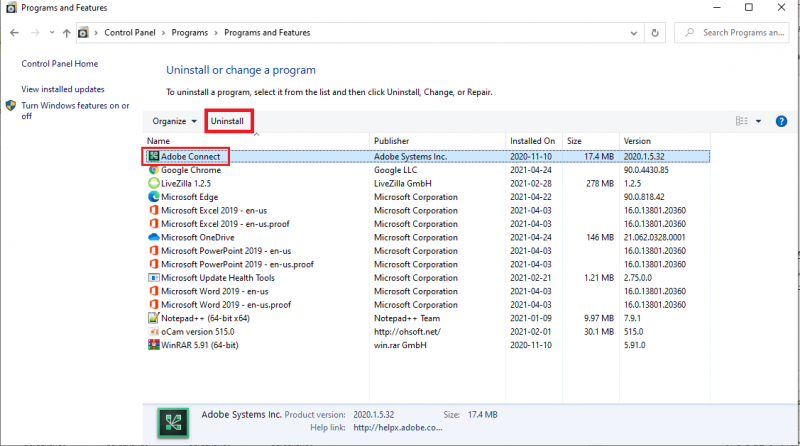This screenshot has width=800, height=446.
Task: Open the Organize dropdown menu
Action: (x=174, y=121)
